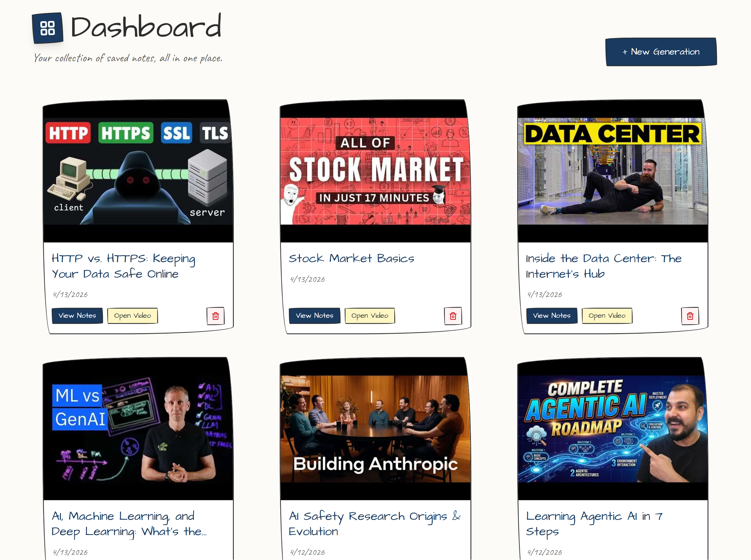Image resolution: width=751 pixels, height=560 pixels.
Task: Delete the Inside the Data Center note
Action: coord(690,316)
